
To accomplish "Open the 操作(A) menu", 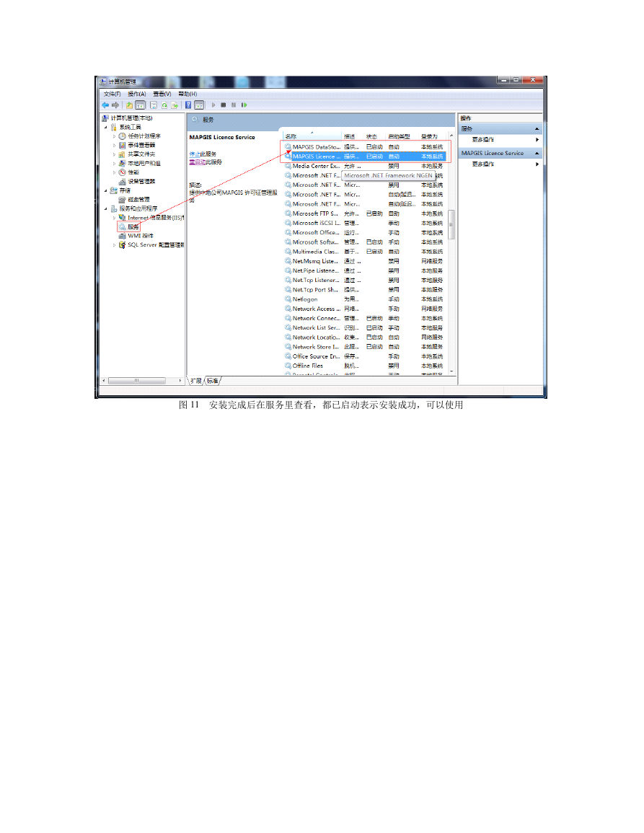I will (x=136, y=94).
